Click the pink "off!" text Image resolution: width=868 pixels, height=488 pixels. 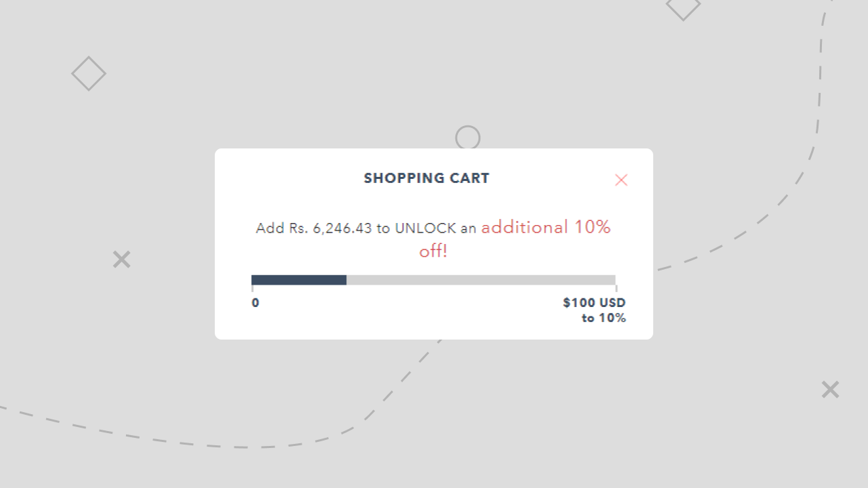tap(434, 251)
